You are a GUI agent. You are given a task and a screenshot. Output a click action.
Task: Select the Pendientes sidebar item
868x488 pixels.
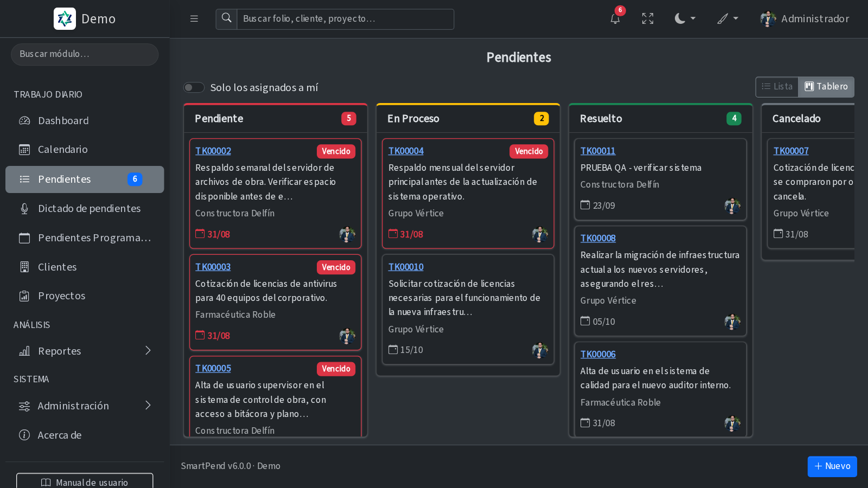coord(85,179)
